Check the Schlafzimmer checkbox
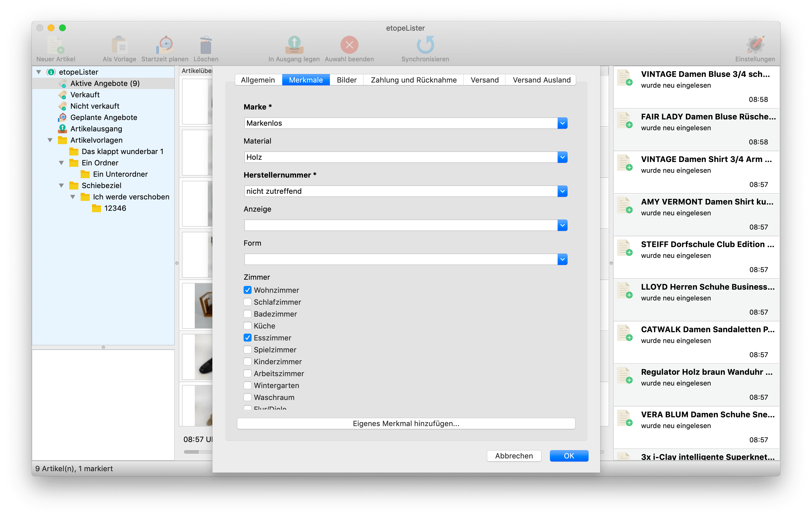This screenshot has width=812, height=518. click(x=248, y=302)
